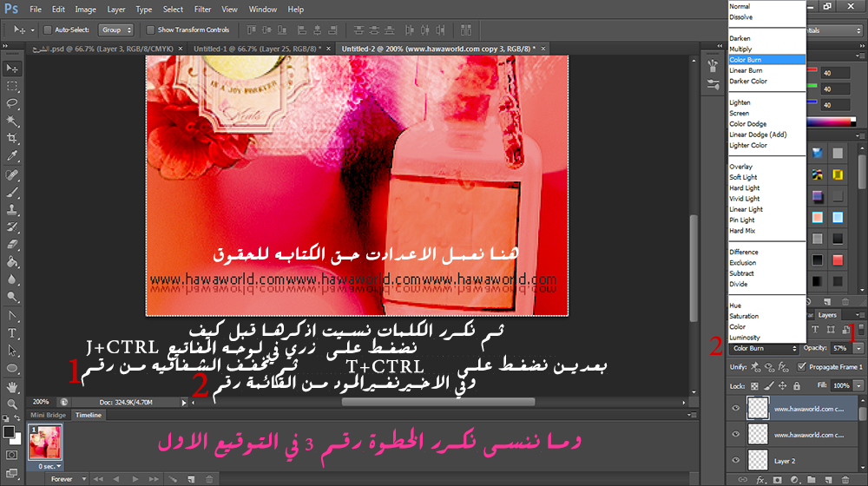This screenshot has height=486, width=868.
Task: Select the Magic Wand tool
Action: point(12,121)
